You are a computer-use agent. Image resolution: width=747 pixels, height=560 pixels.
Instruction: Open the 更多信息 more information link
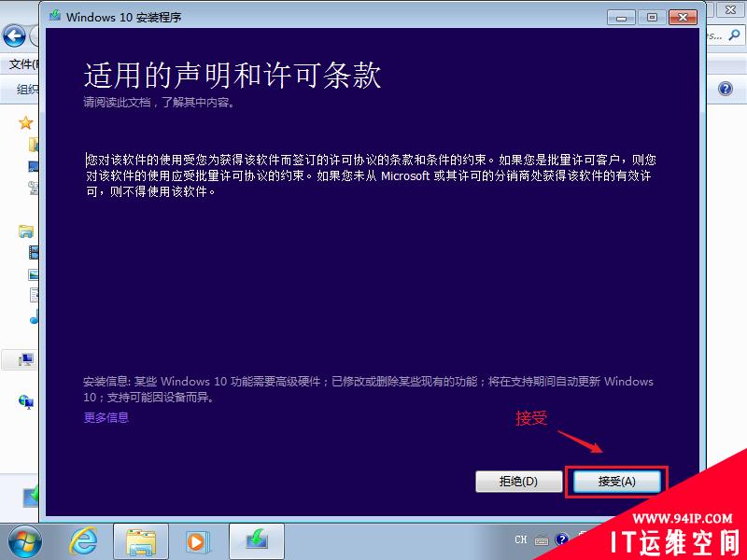point(106,417)
